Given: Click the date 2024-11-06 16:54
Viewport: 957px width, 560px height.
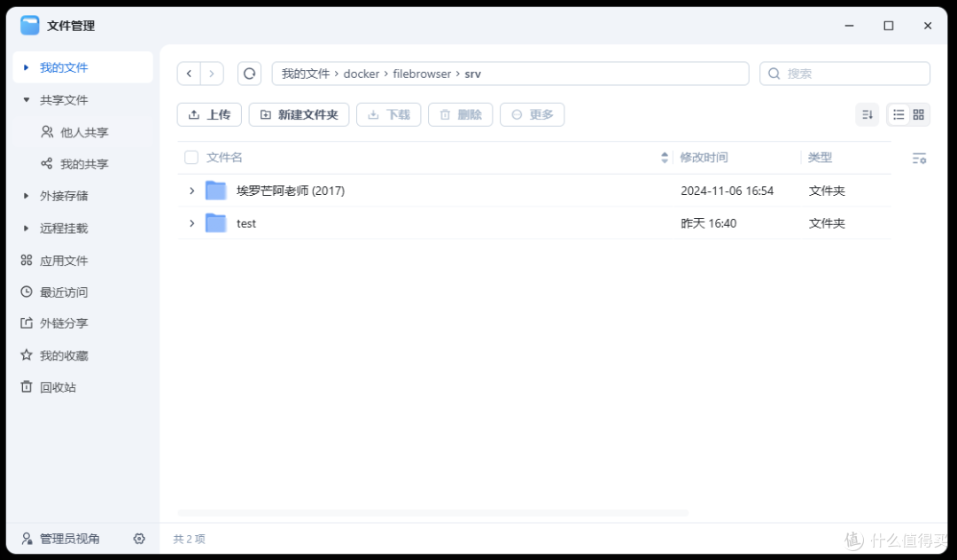Looking at the screenshot, I should (727, 191).
